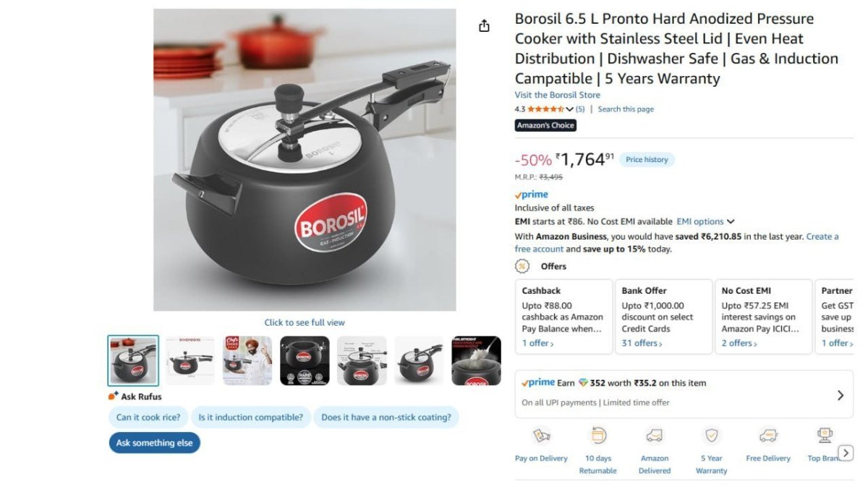Visit the Borosil Store link
The width and height of the screenshot is (868, 487).
pyautogui.click(x=557, y=95)
